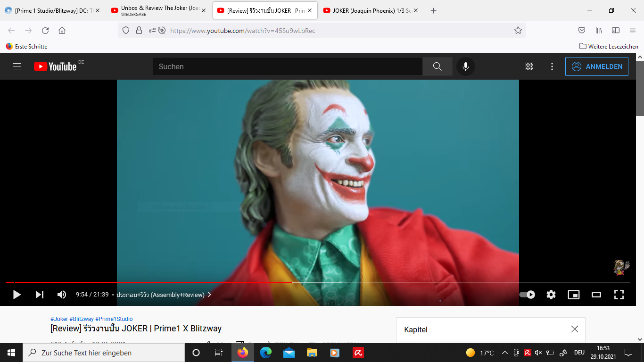Viewport: 644px width, 362px height.
Task: Click the page vertical scrollbar
Action: point(640,89)
